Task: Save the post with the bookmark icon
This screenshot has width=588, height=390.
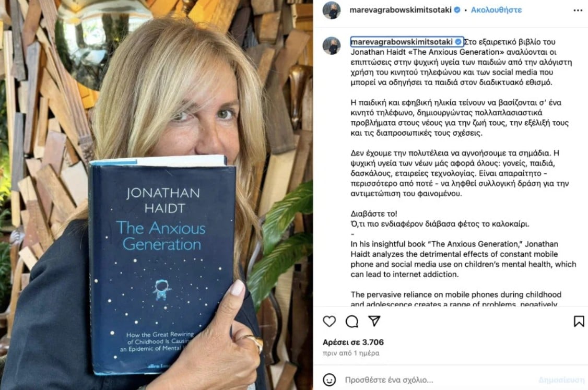Action: coord(579,322)
